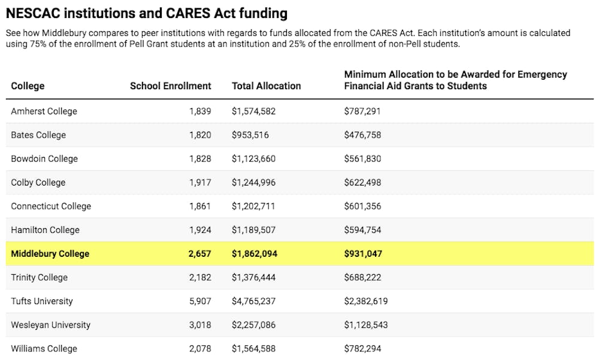The image size is (599, 364).
Task: Click the Minimum Allocation column header
Action: click(455, 80)
